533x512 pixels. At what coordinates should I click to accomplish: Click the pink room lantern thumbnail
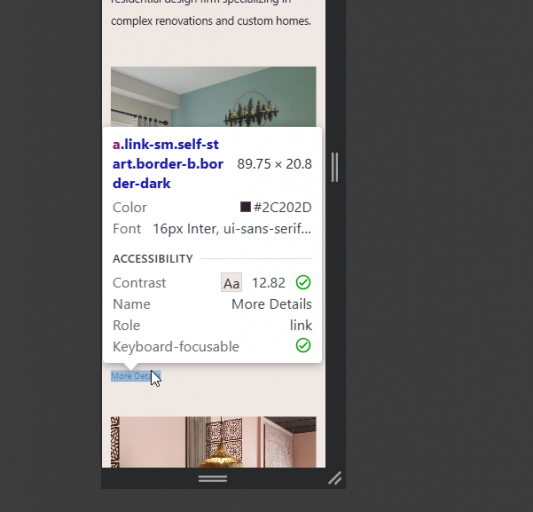coord(213,442)
